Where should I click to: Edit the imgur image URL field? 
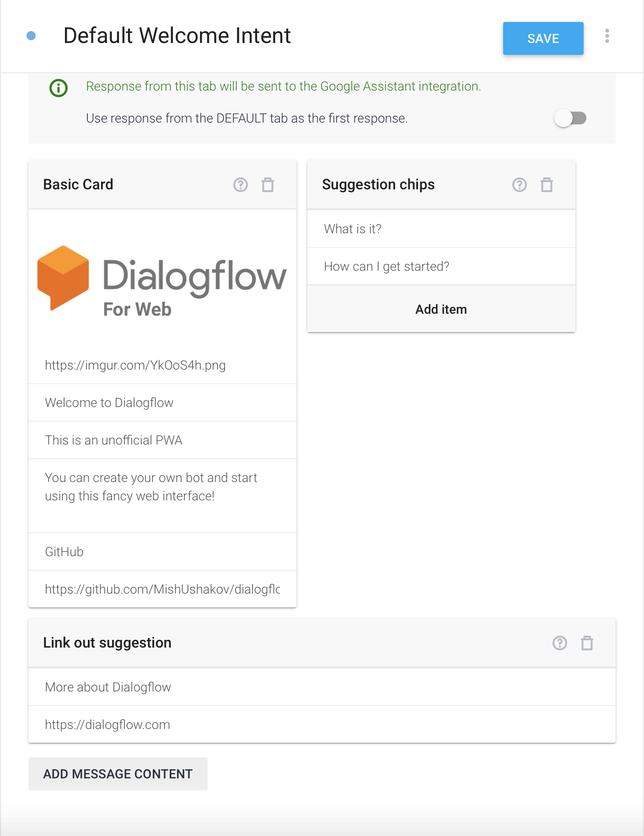pos(162,365)
